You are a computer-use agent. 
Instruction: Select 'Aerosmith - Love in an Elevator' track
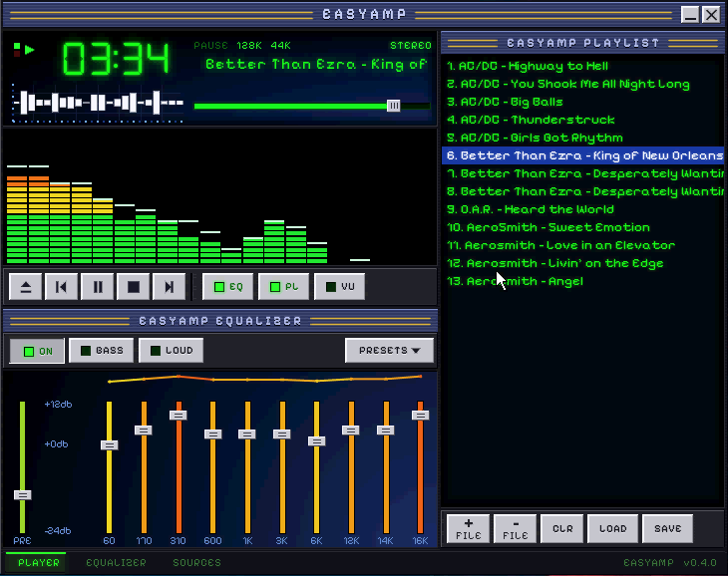582,245
